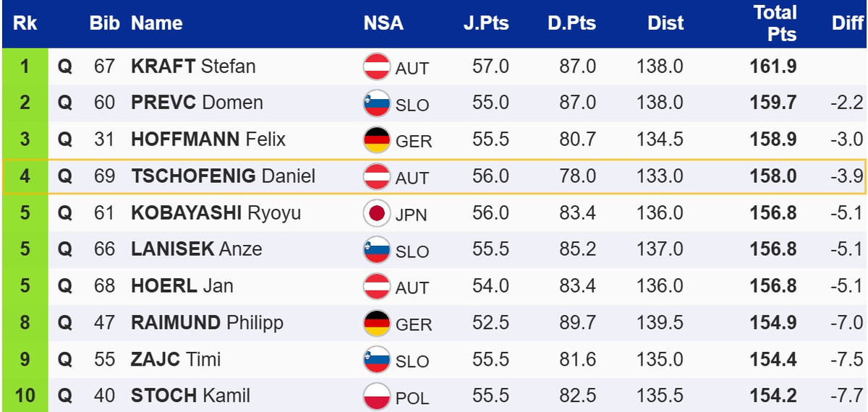Screen dimensions: 868x412
Task: Click Poland flag icon in Stoch's row
Action: tap(376, 396)
